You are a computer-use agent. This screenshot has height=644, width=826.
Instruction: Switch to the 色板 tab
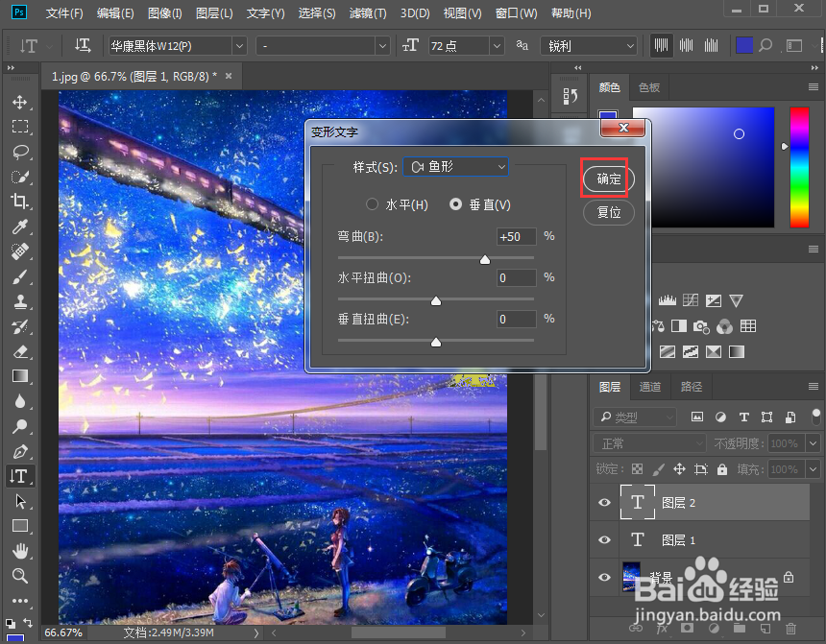pos(649,87)
